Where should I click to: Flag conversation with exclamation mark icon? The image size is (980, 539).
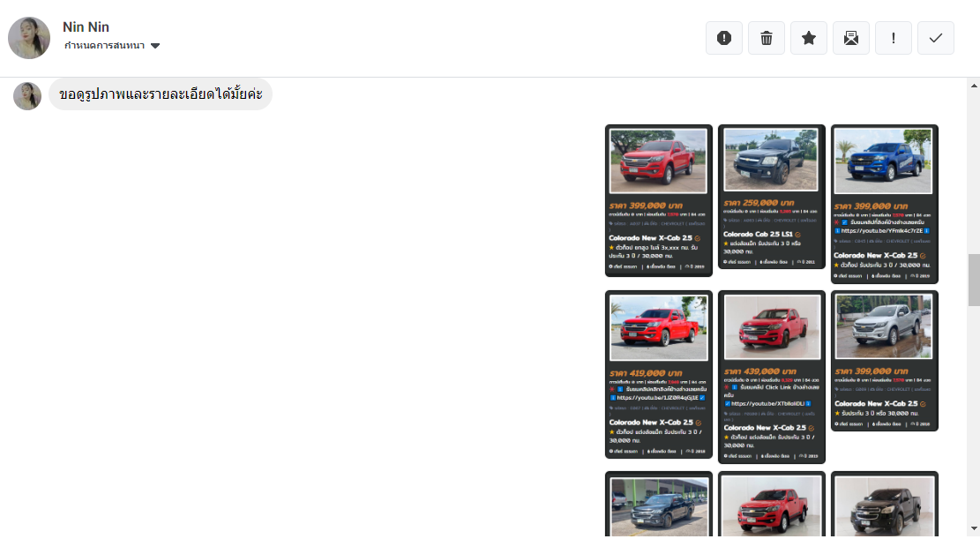894,38
